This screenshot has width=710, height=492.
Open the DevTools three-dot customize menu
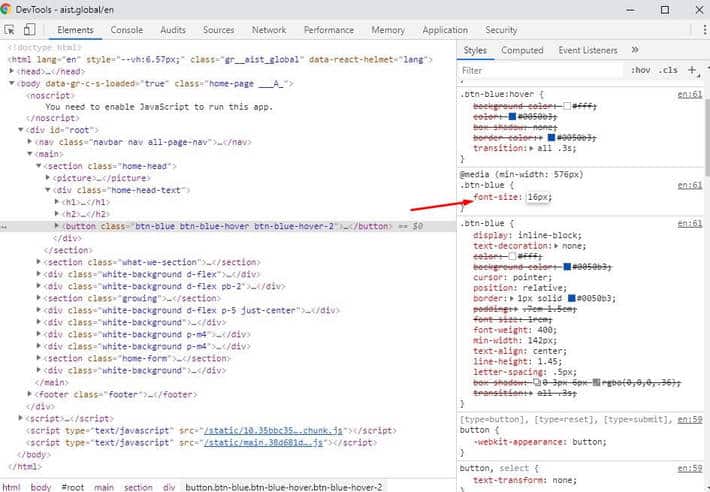[x=705, y=30]
